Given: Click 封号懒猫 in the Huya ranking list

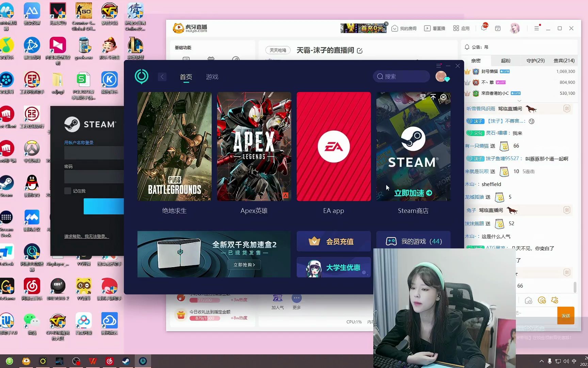Looking at the screenshot, I should click(x=489, y=72).
